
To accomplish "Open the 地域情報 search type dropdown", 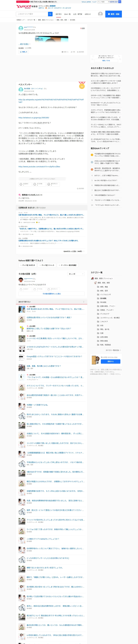I will coord(113,2).
